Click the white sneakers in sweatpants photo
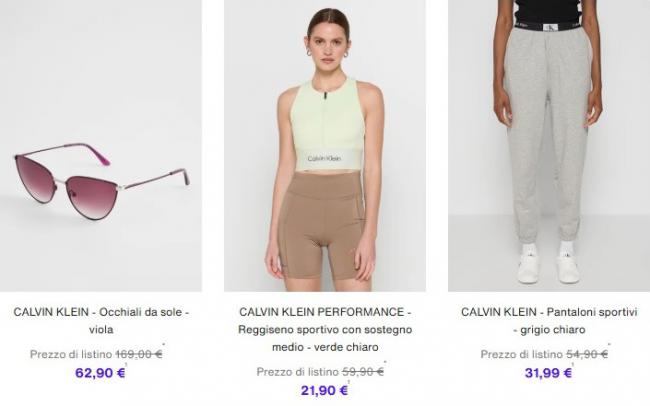 coord(548,268)
